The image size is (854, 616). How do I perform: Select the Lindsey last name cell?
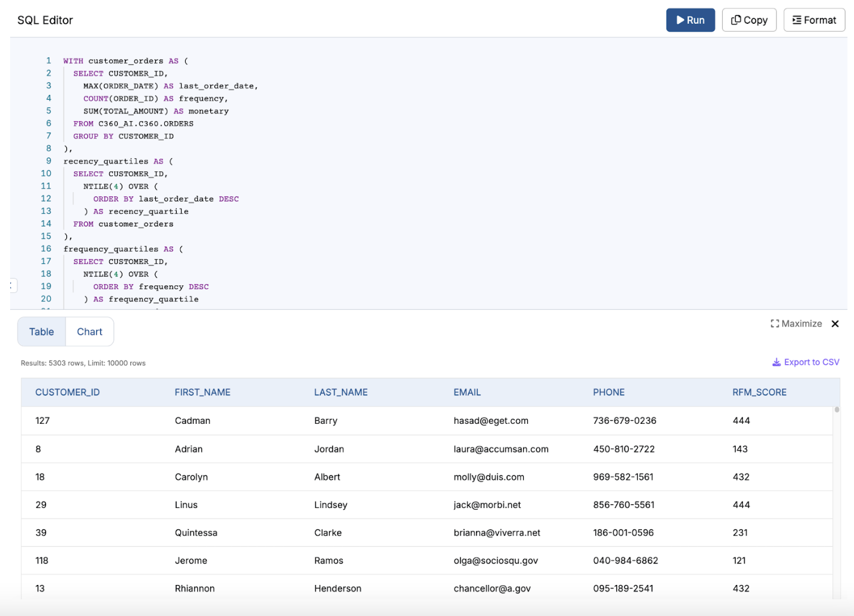(x=331, y=504)
